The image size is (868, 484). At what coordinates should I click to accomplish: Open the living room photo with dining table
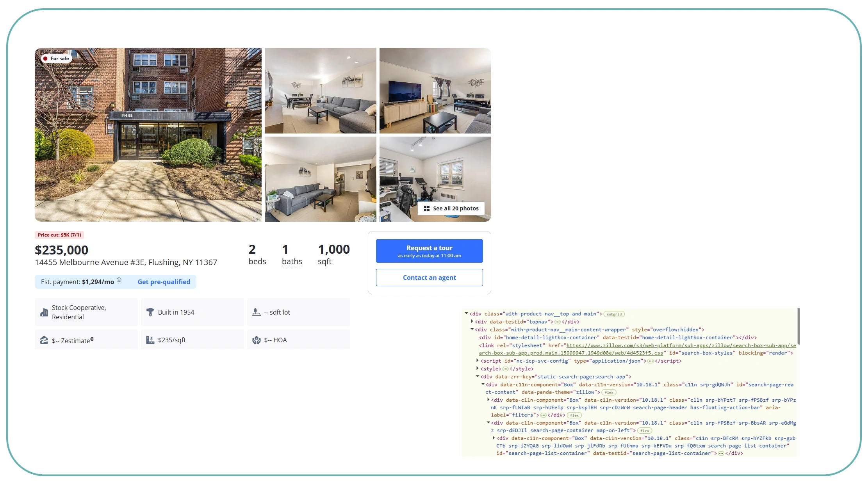click(320, 91)
